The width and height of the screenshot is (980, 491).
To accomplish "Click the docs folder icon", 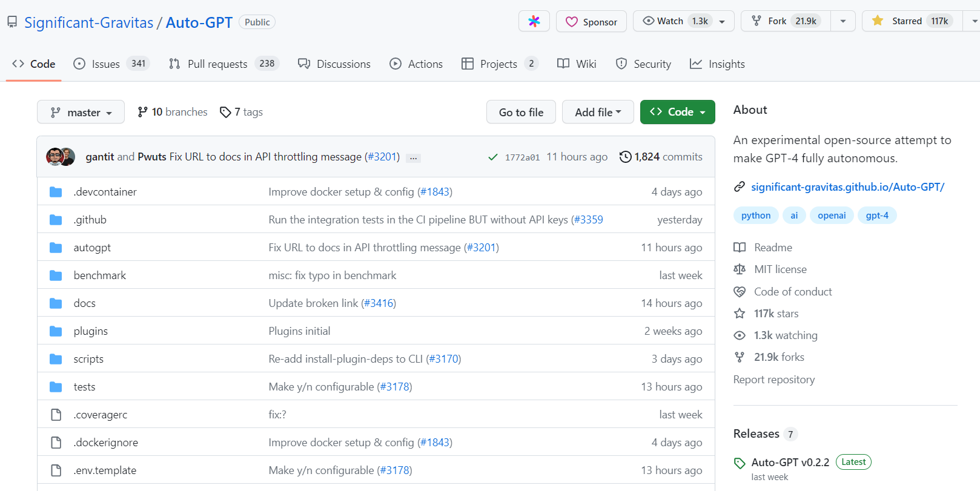I will pos(56,303).
